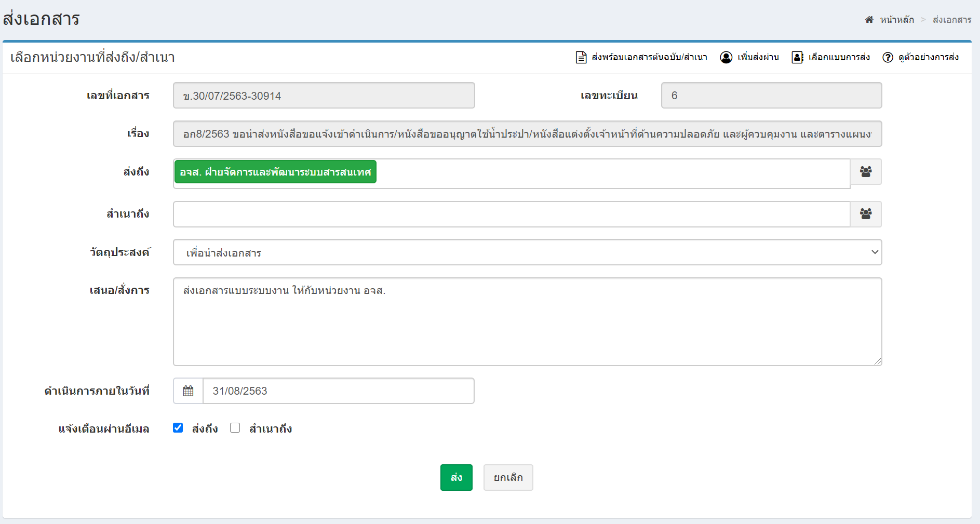
Task: Click the เสนอ/สั่งการ text area
Action: [x=527, y=321]
